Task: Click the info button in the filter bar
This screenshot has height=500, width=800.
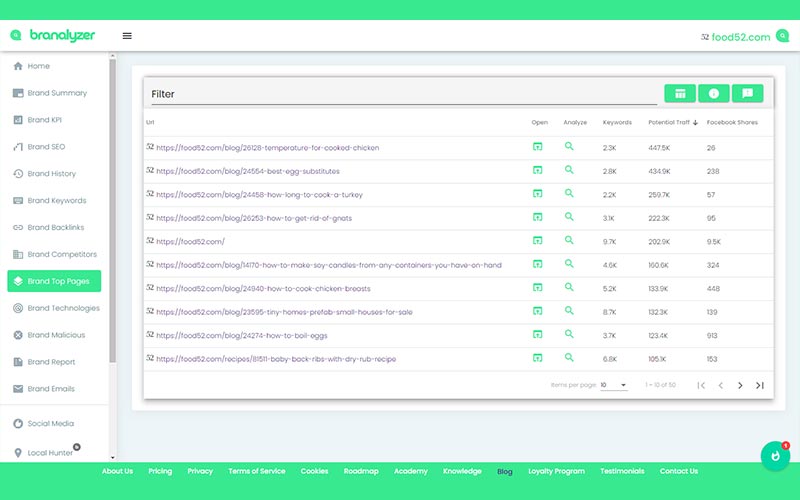Action: (713, 93)
